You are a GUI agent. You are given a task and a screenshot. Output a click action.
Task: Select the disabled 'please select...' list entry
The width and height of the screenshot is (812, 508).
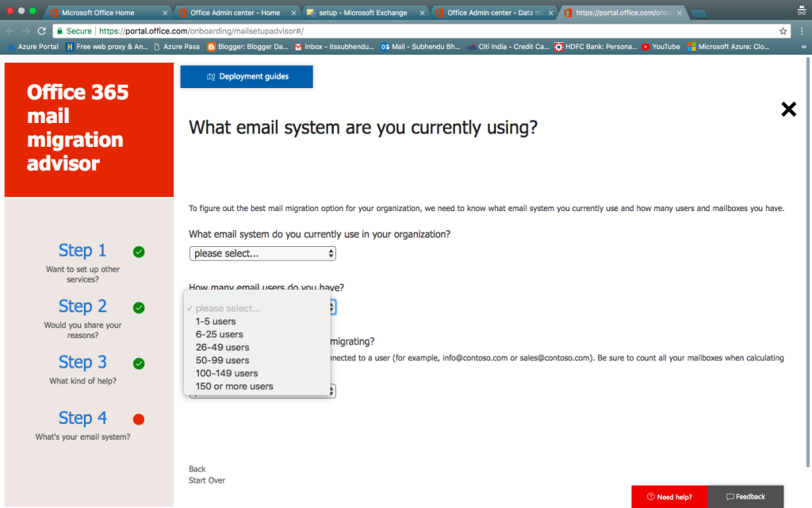pos(228,309)
